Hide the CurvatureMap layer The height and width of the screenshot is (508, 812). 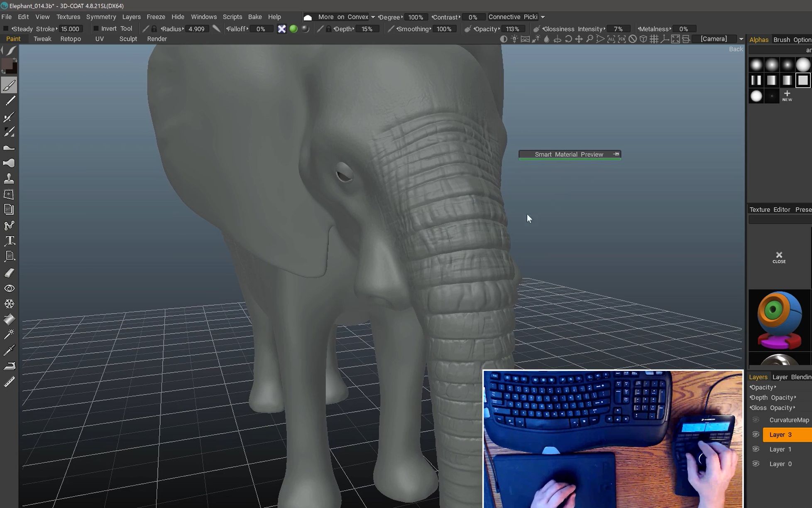click(756, 420)
